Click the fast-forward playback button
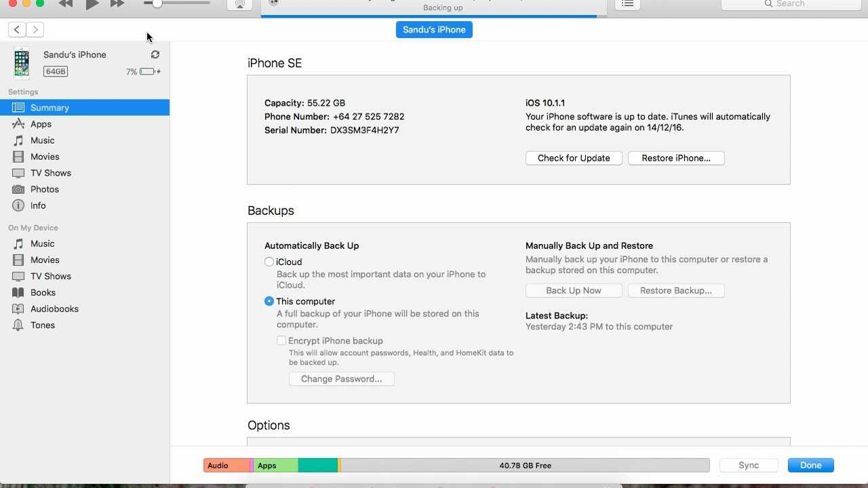Viewport: 868px width, 488px height. click(x=117, y=4)
